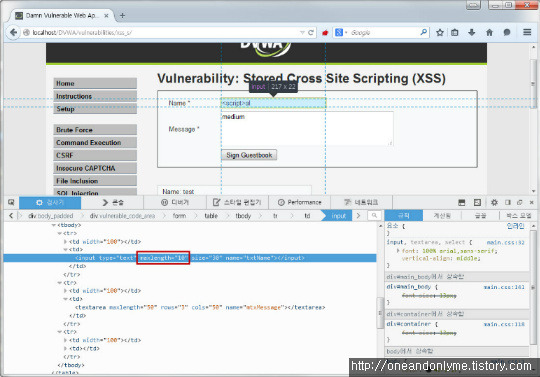Viewport: 540px width, 377px height.
Task: Open the Insecure CAPTCHA page
Action: point(95,168)
